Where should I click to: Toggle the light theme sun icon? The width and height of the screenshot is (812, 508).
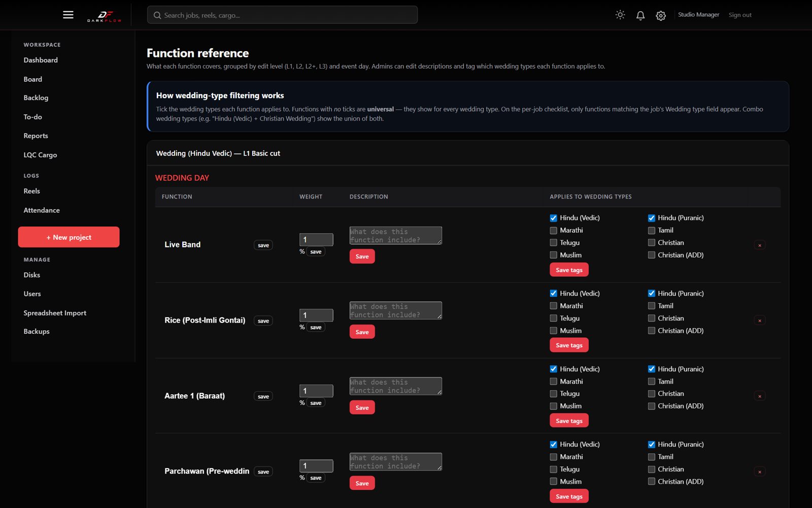point(620,15)
